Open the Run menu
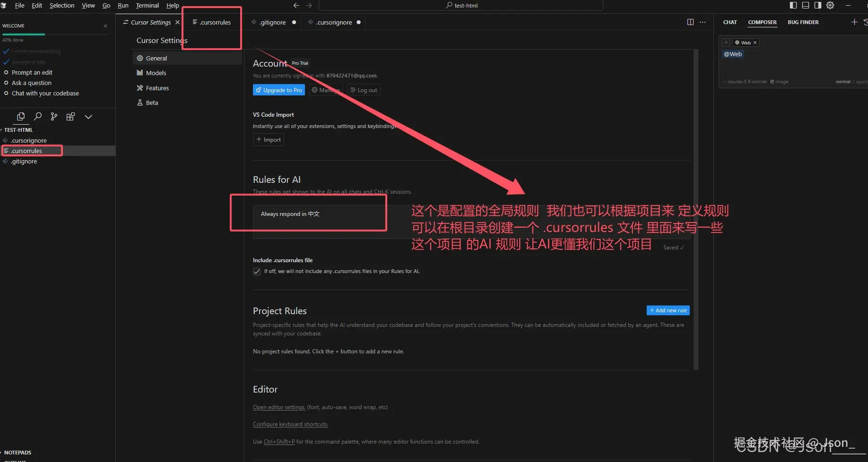The width and height of the screenshot is (868, 462). point(123,5)
